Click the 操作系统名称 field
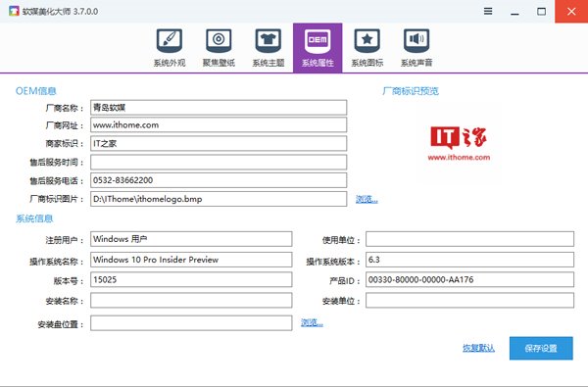 click(191, 260)
